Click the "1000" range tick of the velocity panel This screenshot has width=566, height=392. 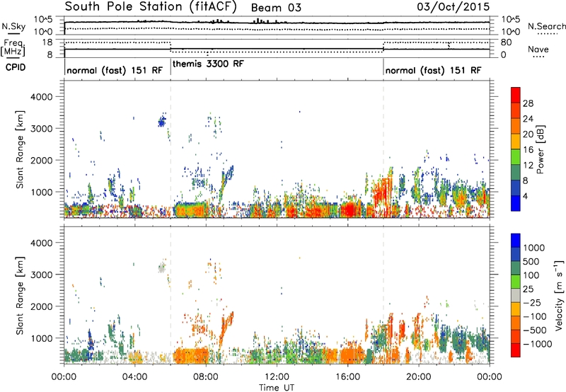click(x=42, y=338)
